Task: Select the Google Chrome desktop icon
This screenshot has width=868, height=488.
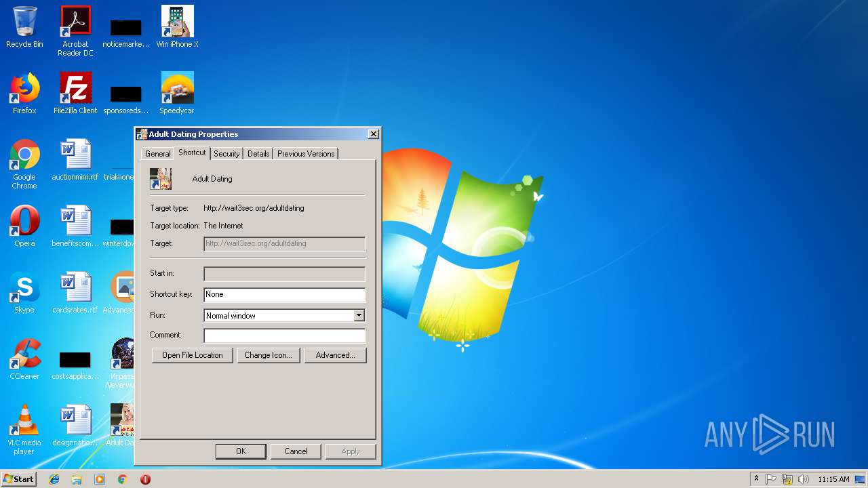Action: pos(24,164)
